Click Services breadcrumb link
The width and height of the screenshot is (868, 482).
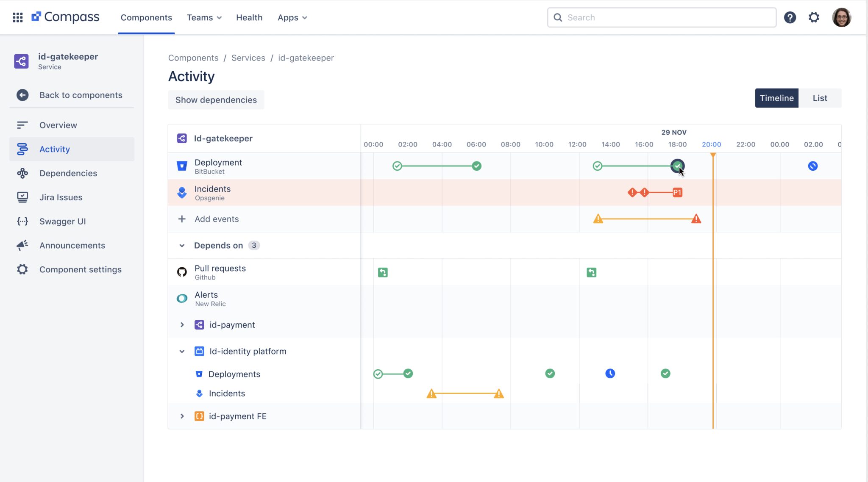[248, 58]
